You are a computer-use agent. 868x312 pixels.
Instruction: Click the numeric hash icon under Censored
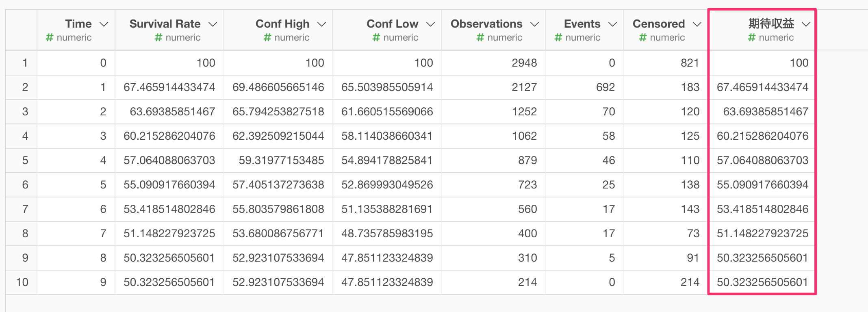pos(643,38)
